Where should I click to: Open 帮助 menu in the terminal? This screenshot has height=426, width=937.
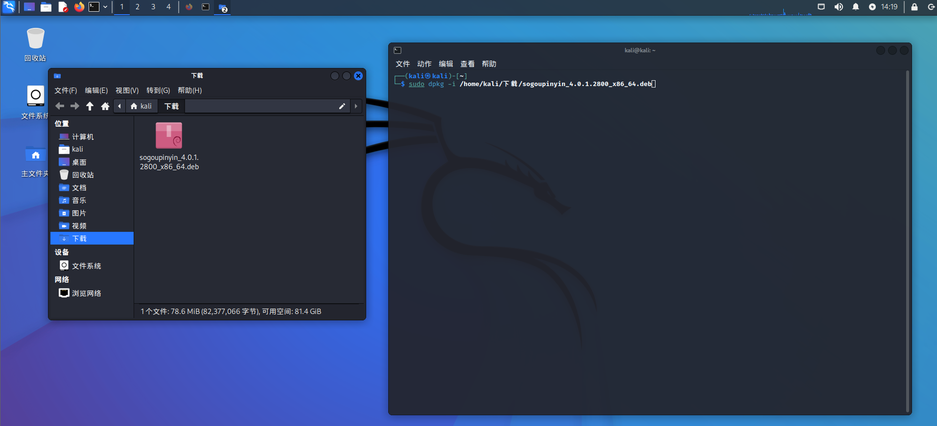489,64
